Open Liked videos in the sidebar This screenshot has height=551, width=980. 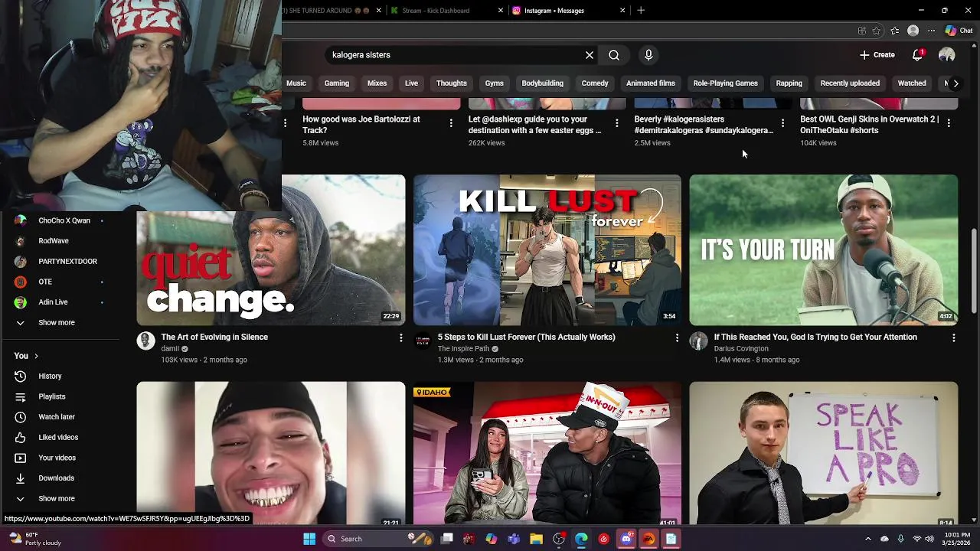[58, 438]
